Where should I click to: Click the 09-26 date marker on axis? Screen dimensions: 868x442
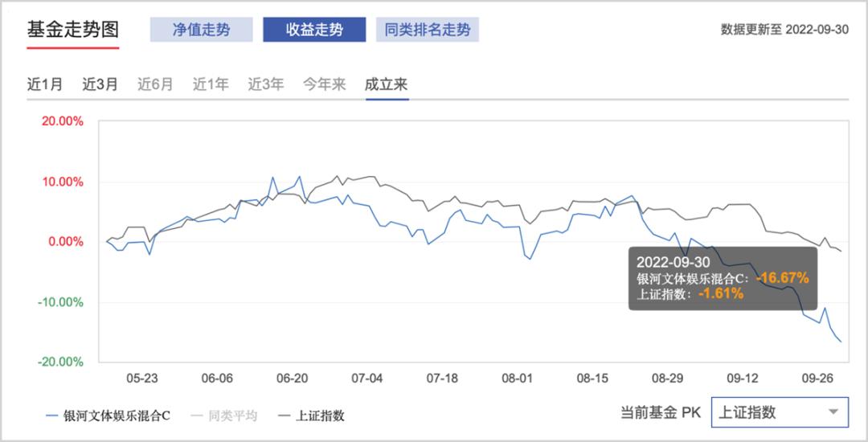pos(819,378)
